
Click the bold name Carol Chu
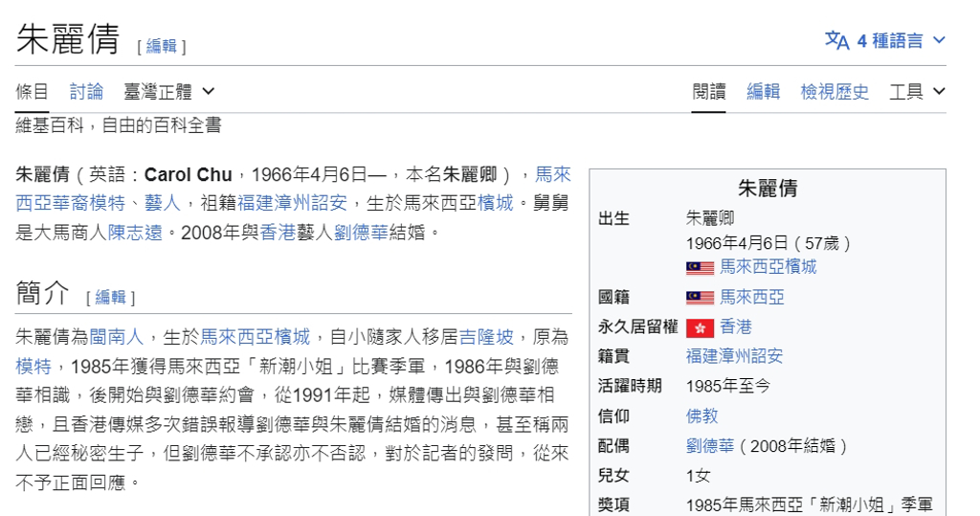point(189,174)
